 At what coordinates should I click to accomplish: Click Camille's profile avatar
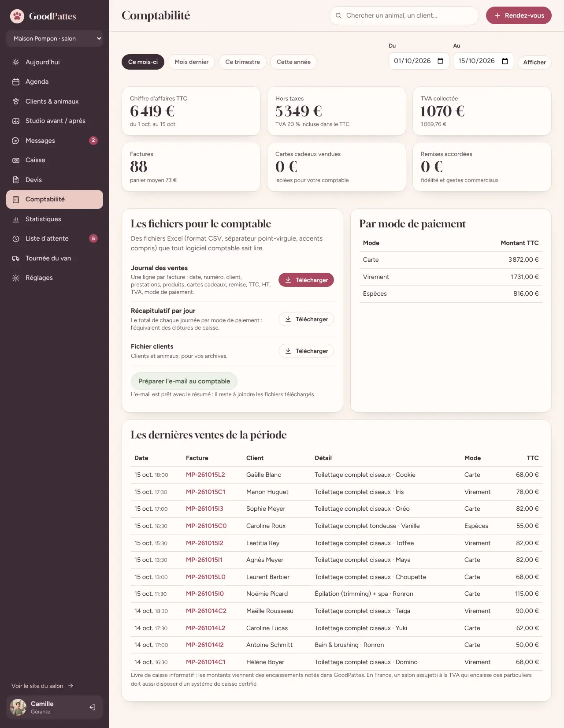tap(18, 707)
